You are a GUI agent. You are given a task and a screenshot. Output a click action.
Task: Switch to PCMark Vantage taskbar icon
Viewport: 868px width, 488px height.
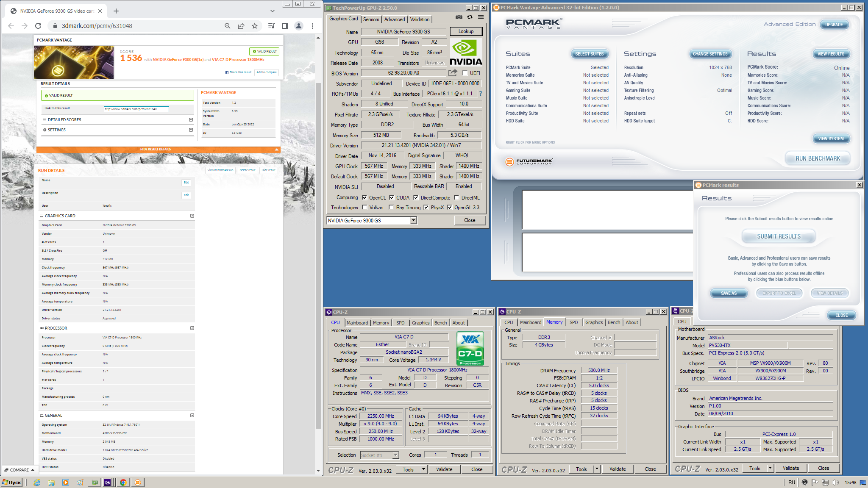pyautogui.click(x=137, y=482)
